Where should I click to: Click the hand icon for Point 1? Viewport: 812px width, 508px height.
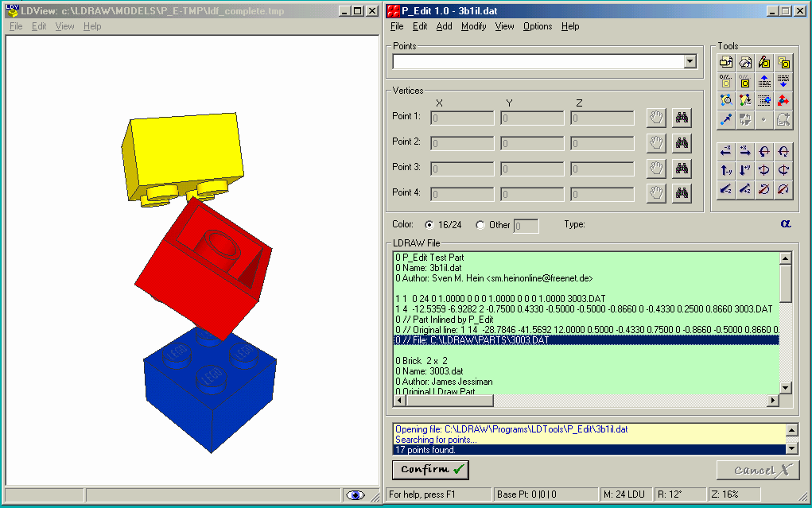tap(656, 118)
